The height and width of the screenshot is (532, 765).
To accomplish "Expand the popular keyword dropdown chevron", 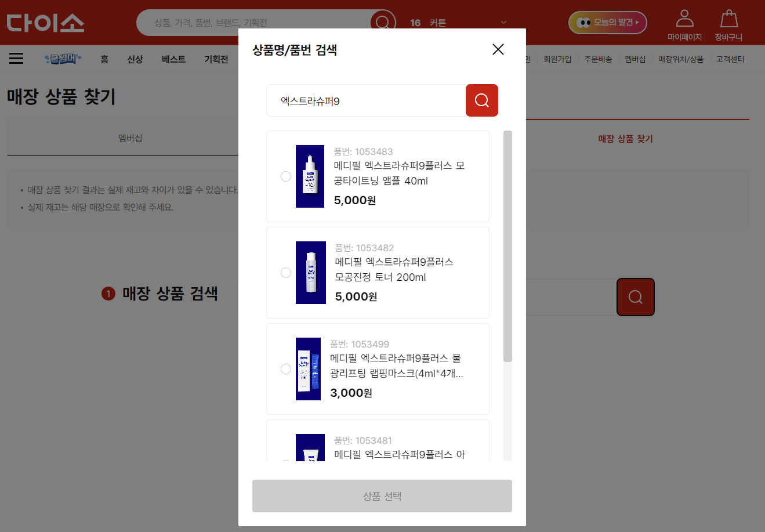I will 503,23.
